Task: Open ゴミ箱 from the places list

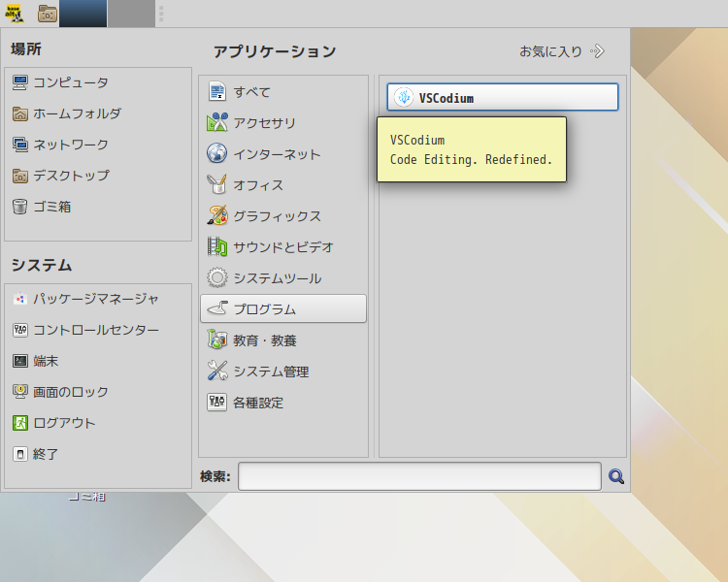Action: click(98, 207)
